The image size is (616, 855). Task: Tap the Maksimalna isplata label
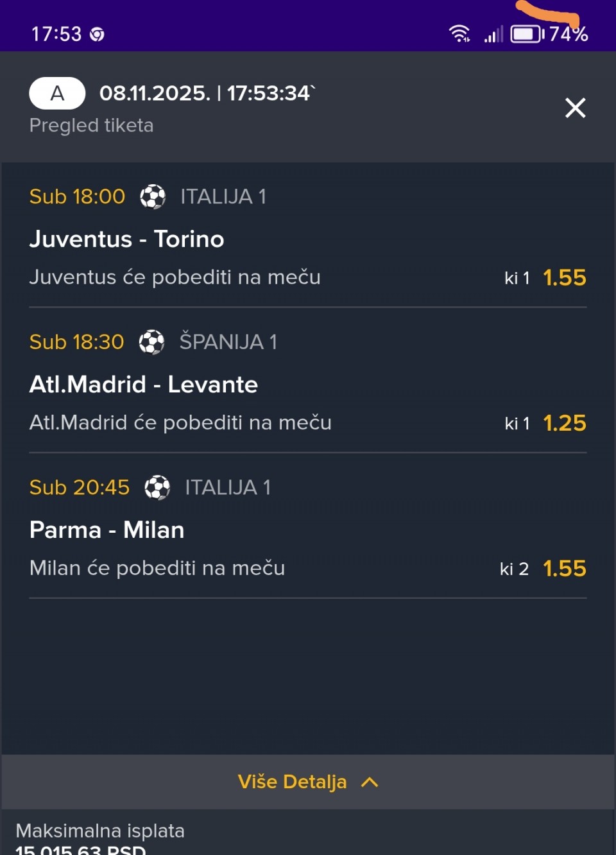(100, 831)
